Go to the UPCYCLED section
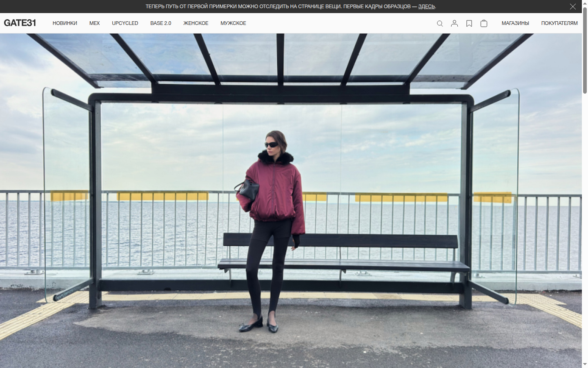Viewport: 588px width, 368px height. pyautogui.click(x=125, y=23)
